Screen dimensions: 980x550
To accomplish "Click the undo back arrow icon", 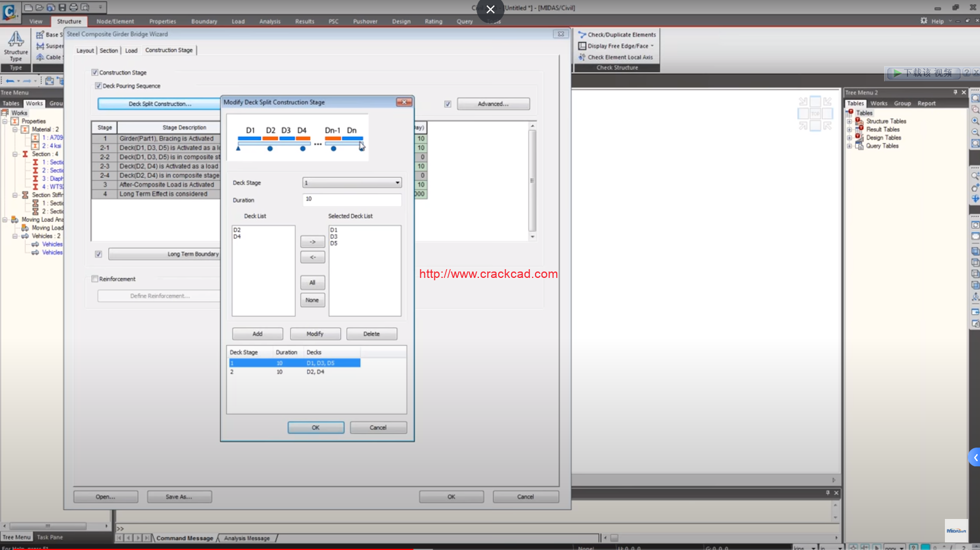I will [10, 81].
